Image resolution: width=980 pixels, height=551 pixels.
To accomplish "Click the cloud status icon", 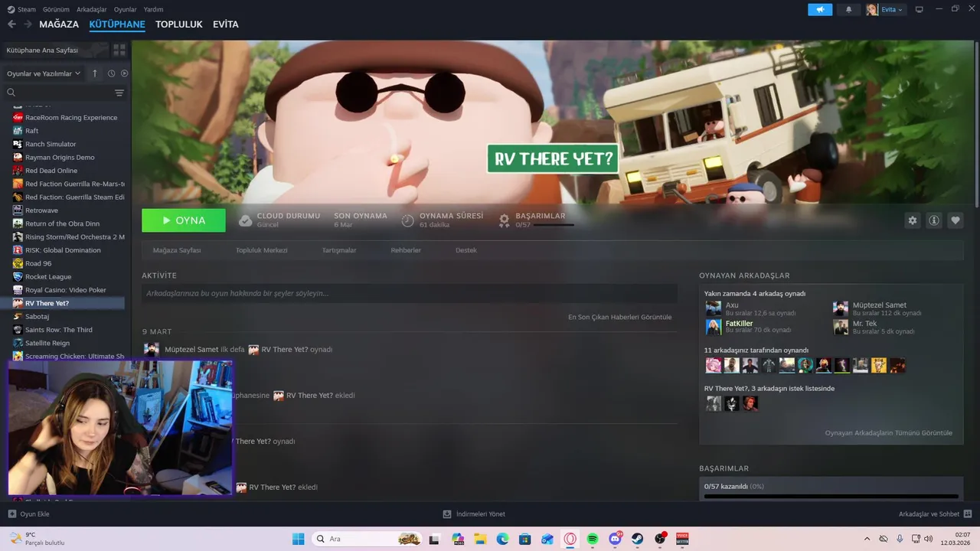I will [245, 220].
